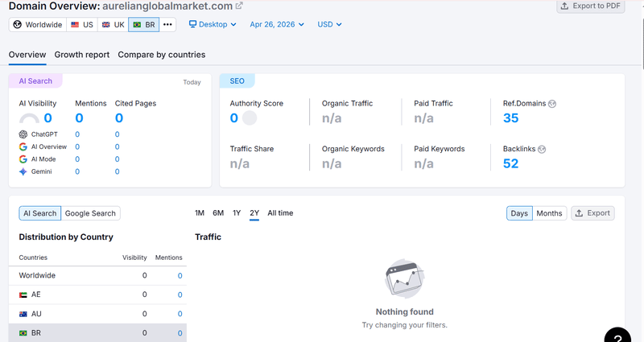The height and width of the screenshot is (342, 644).
Task: Click AE row mentions value
Action: [180, 295]
